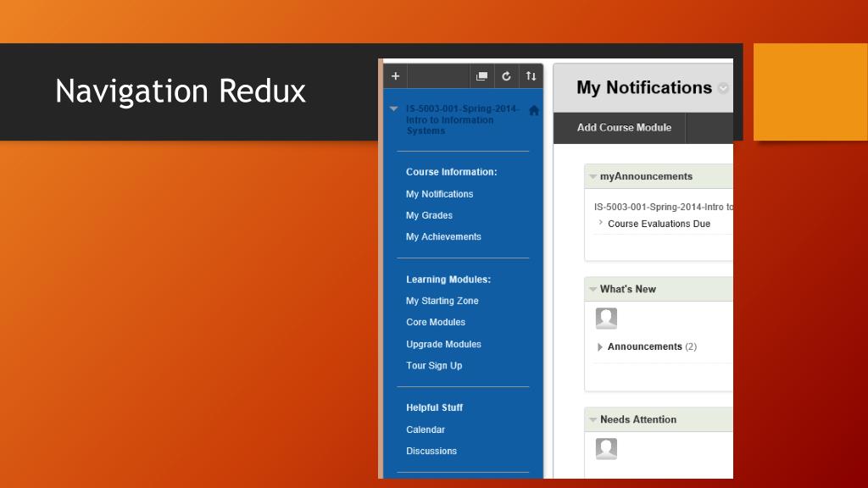
Task: Click Tour Sign Up menu item
Action: pyautogui.click(x=434, y=366)
